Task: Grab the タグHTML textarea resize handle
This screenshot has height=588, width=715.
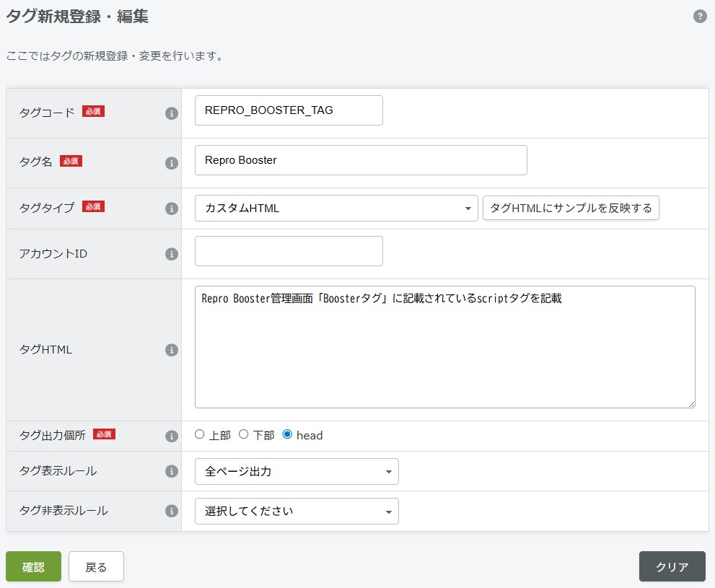Action: pyautogui.click(x=691, y=404)
